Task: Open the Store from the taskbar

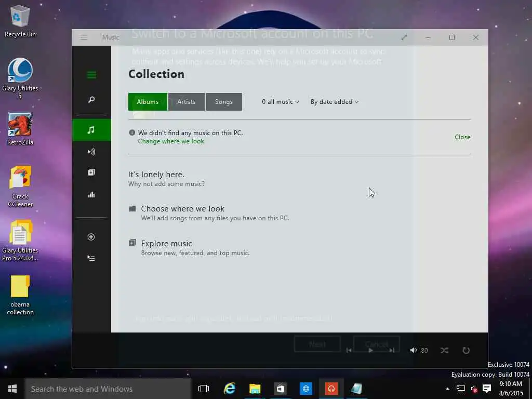Action: tap(280, 389)
